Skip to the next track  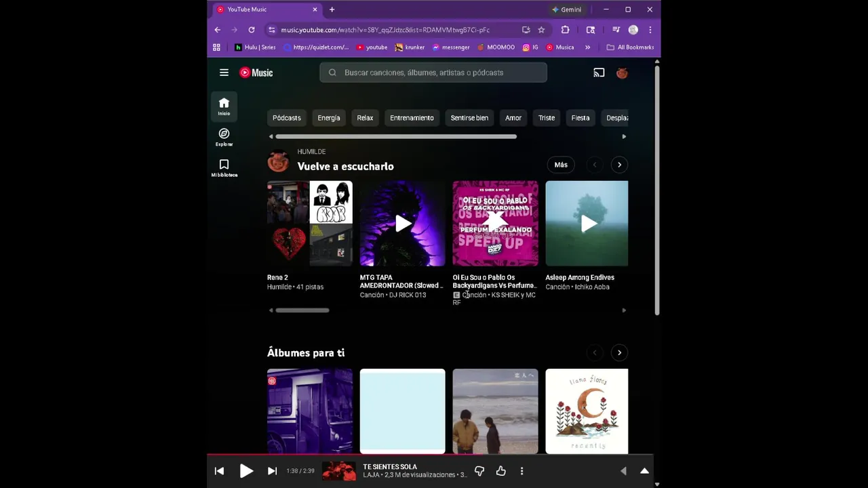click(272, 471)
